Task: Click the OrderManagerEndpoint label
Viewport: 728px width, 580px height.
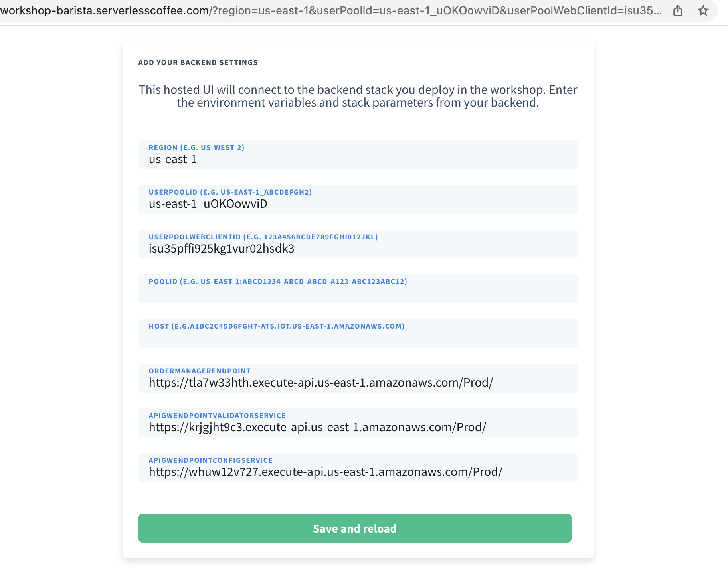Action: click(200, 371)
